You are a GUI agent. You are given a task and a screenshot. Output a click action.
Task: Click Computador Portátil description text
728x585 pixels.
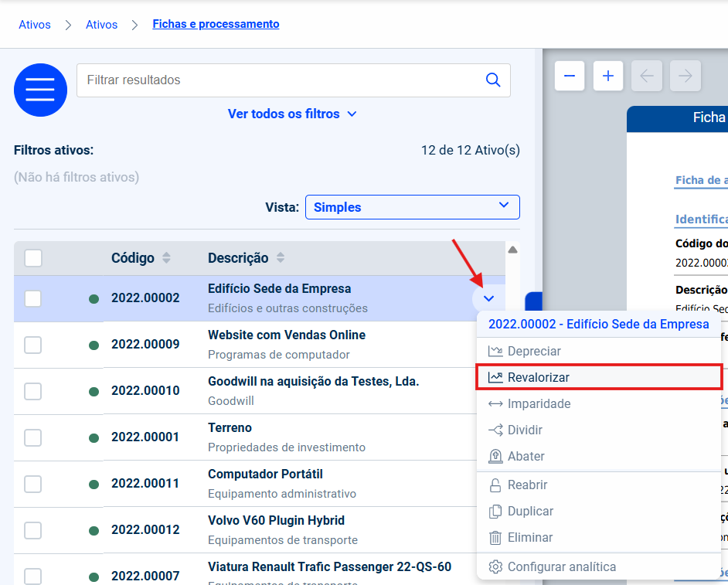[265, 474]
